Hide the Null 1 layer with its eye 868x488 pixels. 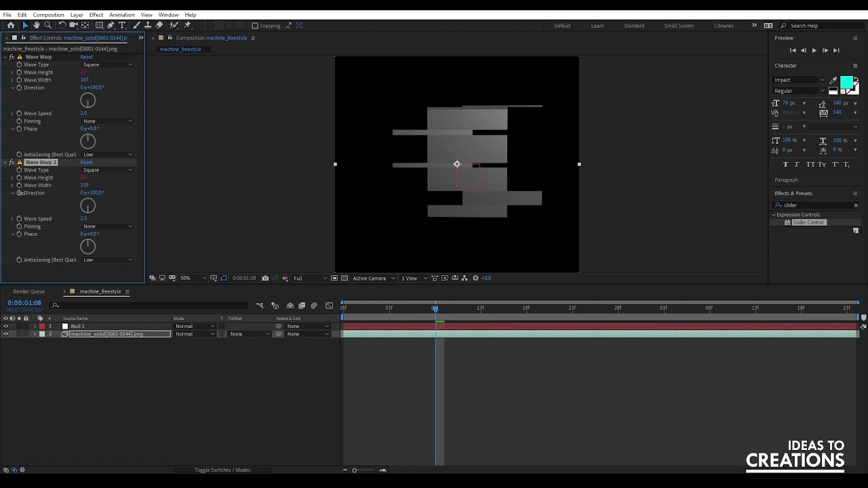[6, 326]
